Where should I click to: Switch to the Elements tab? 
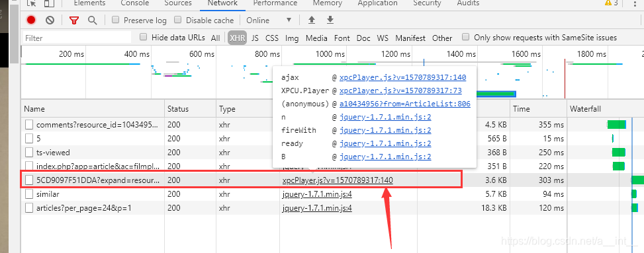coord(89,3)
